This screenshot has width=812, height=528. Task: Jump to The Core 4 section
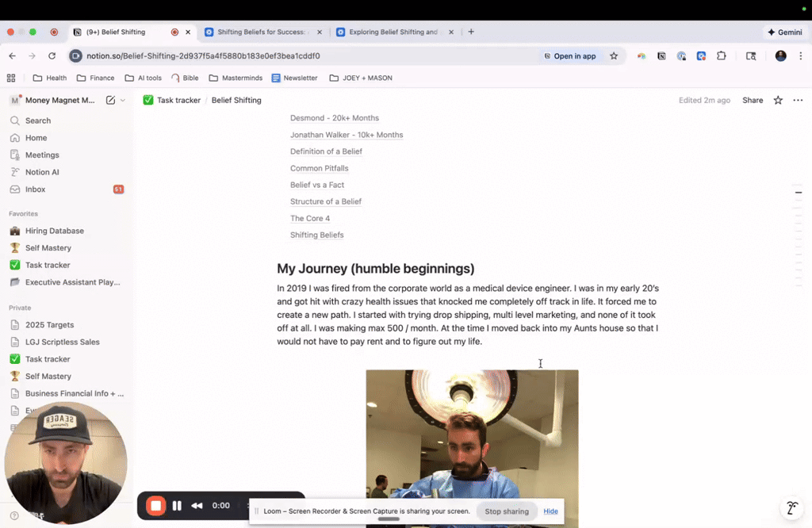(310, 219)
